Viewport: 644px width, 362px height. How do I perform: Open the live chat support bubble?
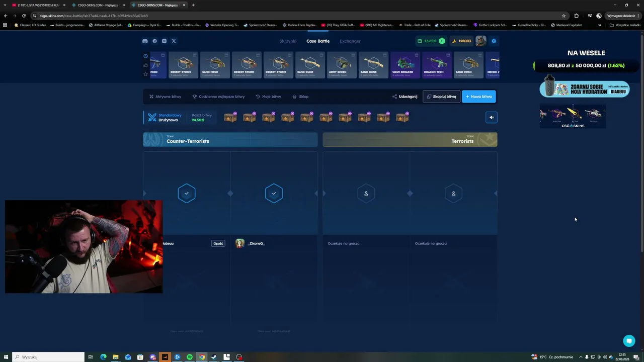pos(629,341)
